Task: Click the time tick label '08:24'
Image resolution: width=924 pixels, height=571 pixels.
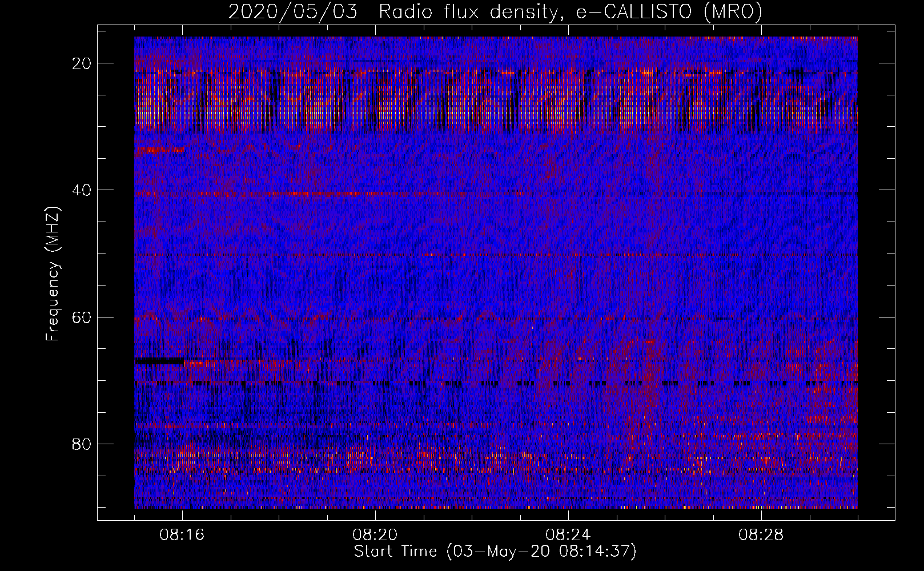Action: click(568, 535)
